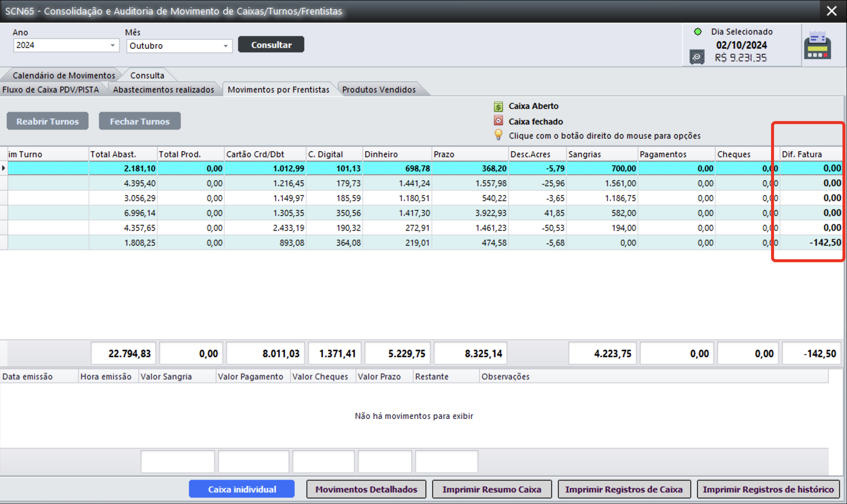847x504 pixels.
Task: Open the Fluxo de Caixa PDV/PISTA tab
Action: [x=51, y=90]
